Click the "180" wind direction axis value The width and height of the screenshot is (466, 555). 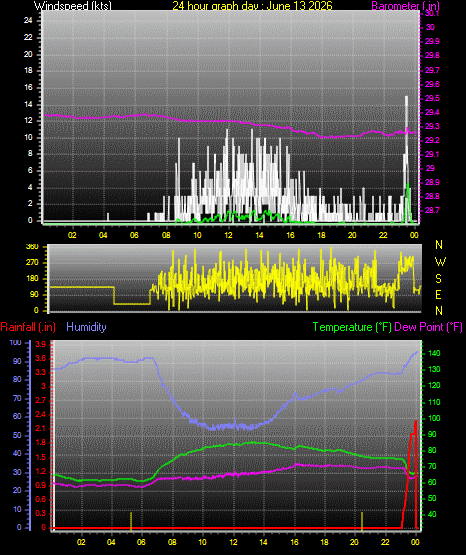(x=32, y=279)
